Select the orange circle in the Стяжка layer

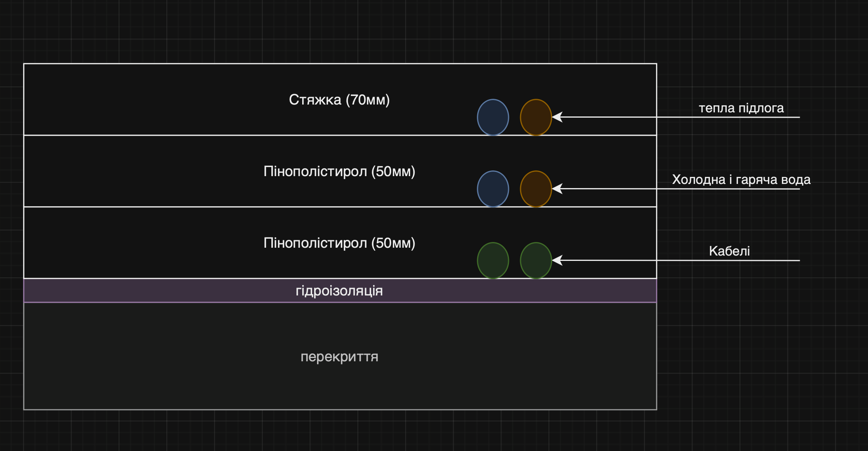tap(536, 117)
